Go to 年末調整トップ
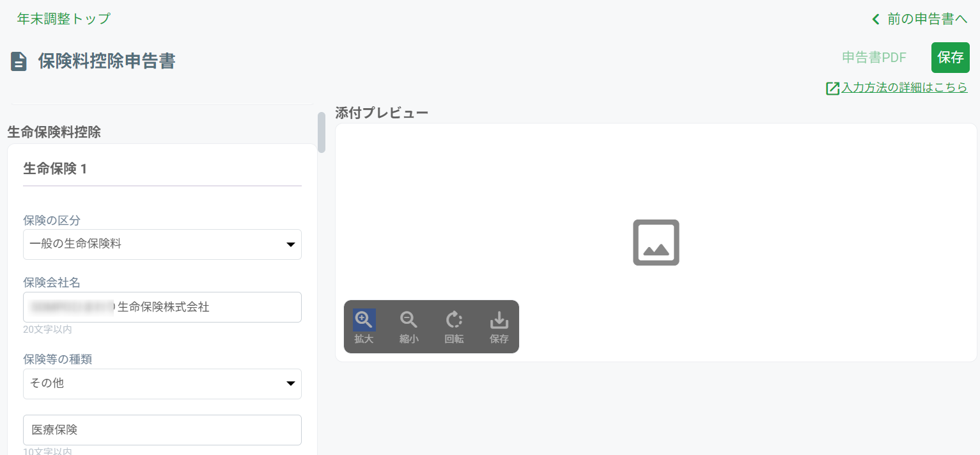This screenshot has height=455, width=980. 63,19
